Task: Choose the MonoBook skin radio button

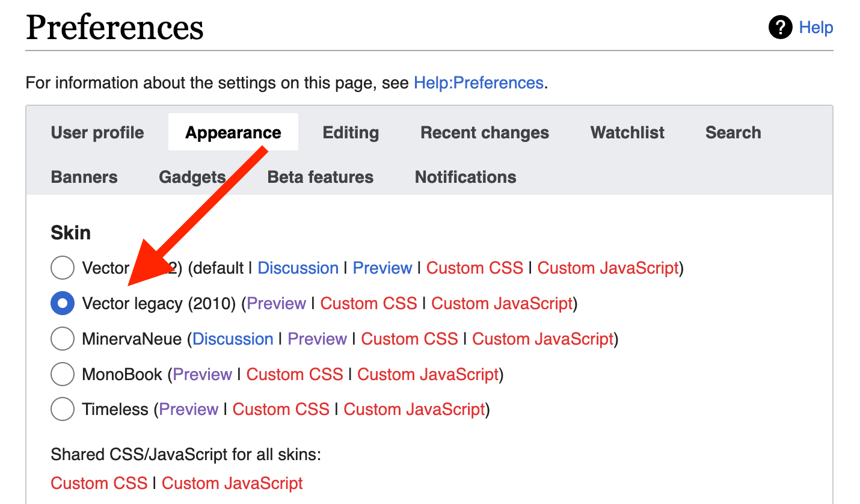Action: [x=63, y=375]
